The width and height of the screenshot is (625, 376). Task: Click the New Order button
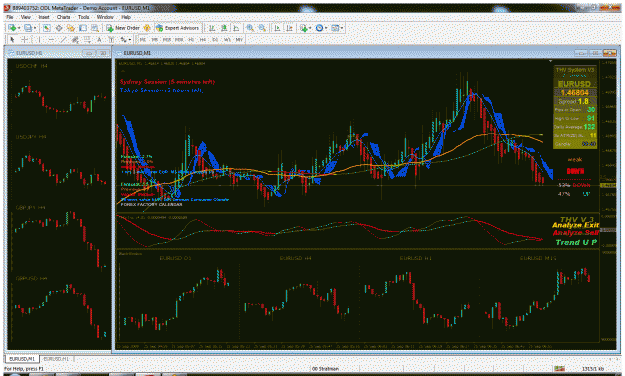point(123,28)
